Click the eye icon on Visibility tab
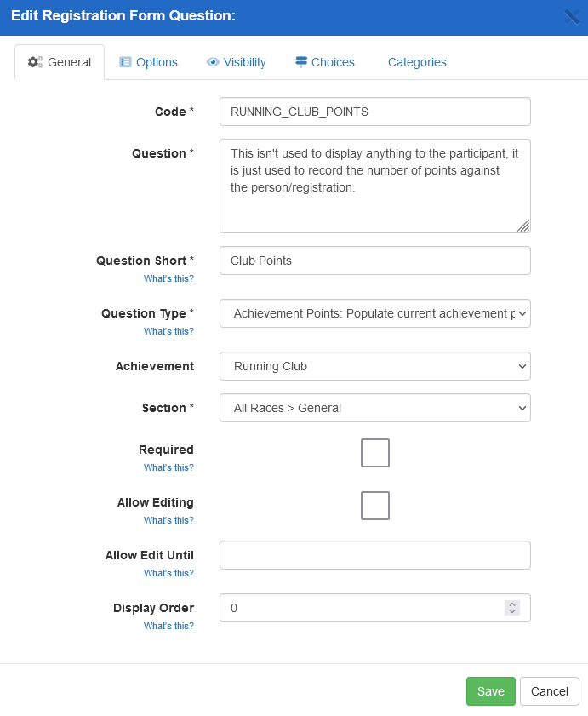588x716 pixels. [x=213, y=62]
